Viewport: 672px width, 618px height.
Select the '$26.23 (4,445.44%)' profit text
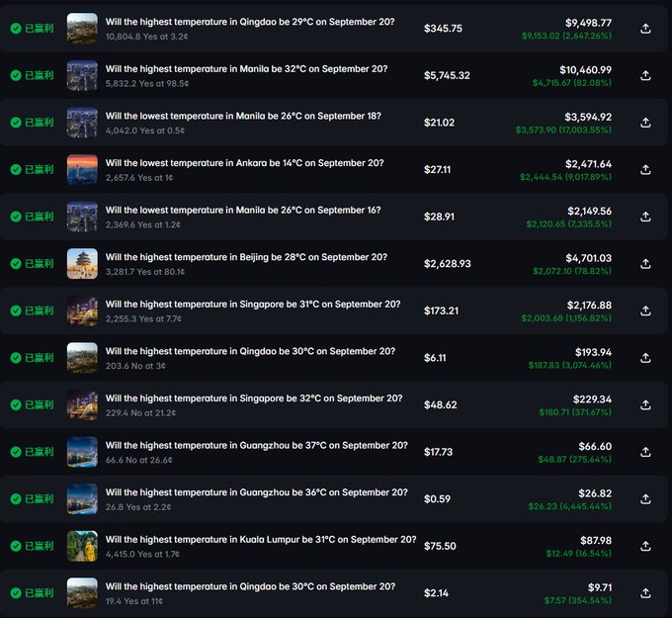[569, 506]
